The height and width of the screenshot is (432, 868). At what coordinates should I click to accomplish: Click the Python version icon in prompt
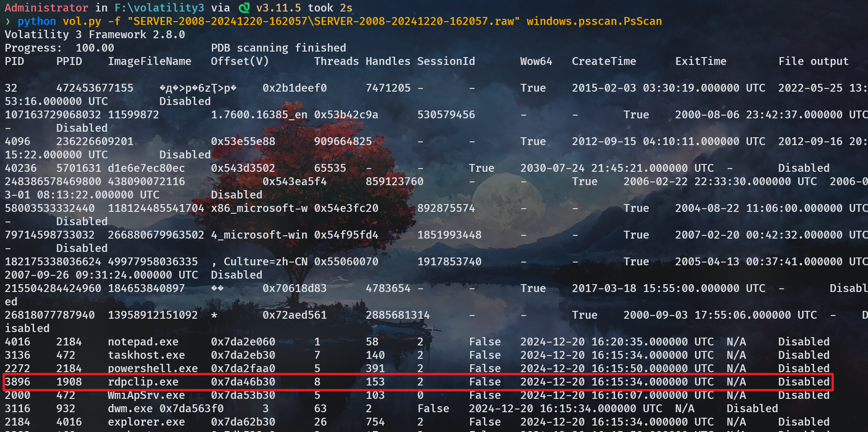pos(244,8)
